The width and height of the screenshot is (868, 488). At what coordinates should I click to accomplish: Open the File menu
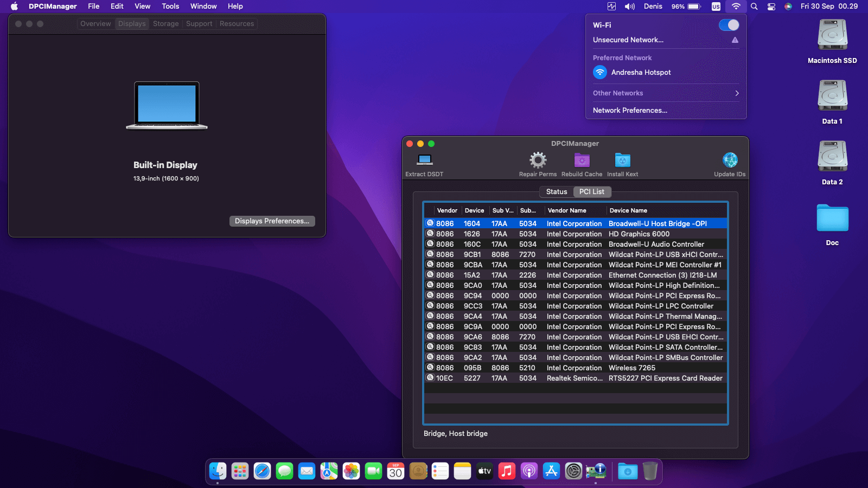coord(94,7)
